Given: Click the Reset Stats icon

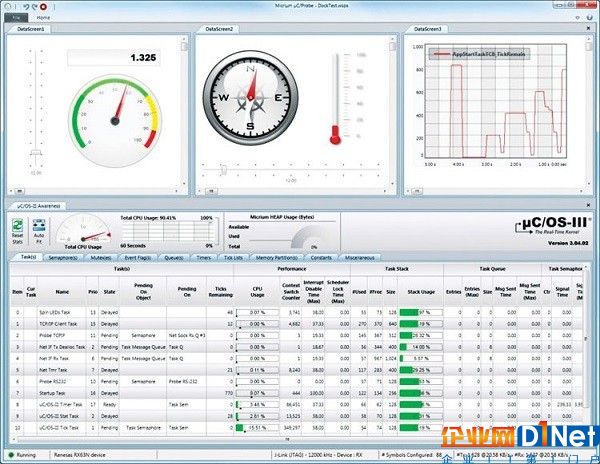Looking at the screenshot, I should pos(17,231).
